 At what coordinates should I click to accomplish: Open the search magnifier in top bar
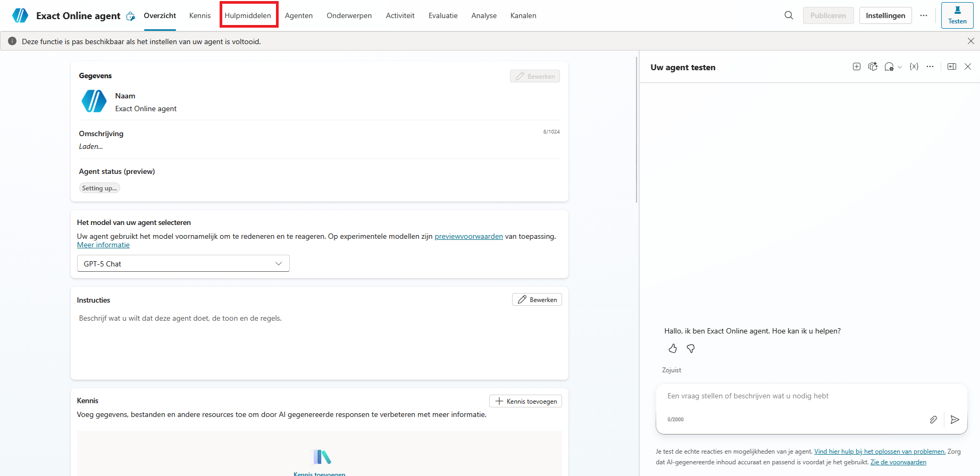[x=789, y=15]
